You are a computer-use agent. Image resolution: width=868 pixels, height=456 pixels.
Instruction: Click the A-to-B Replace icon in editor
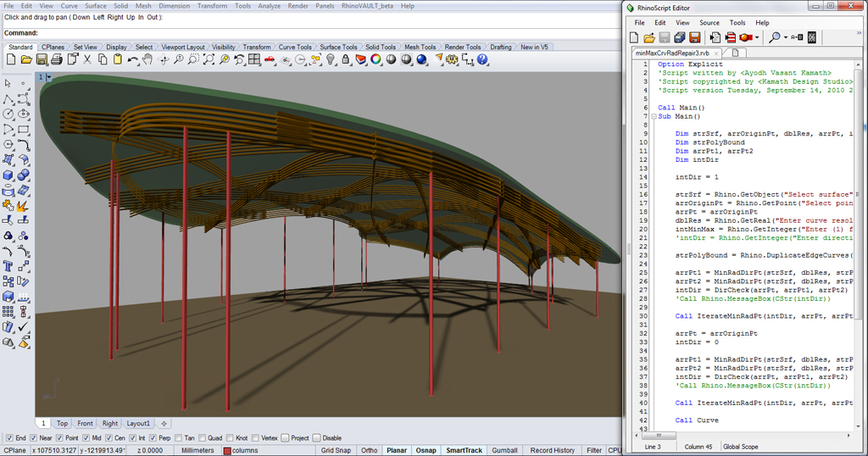tap(797, 37)
